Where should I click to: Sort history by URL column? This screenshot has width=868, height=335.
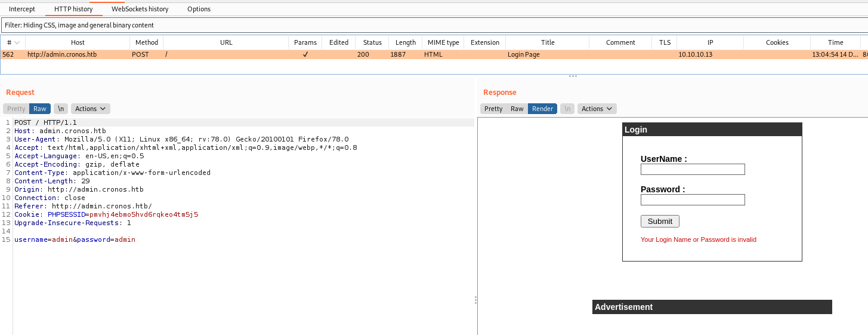point(226,42)
